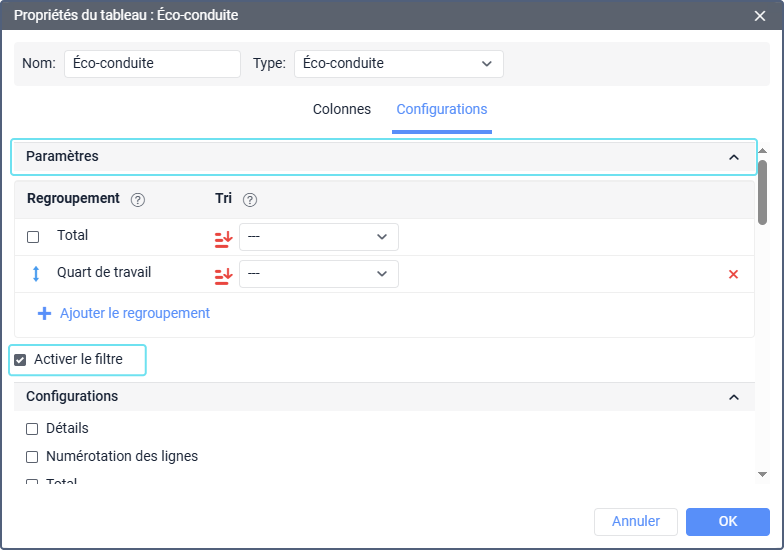Click the blue drag arrow for Quart de travail
This screenshot has width=784, height=550.
(34, 273)
